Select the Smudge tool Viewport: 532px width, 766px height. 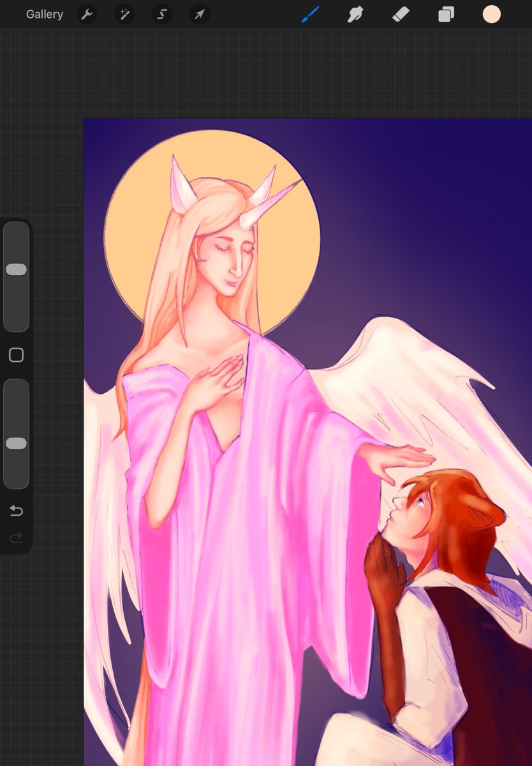coord(355,14)
